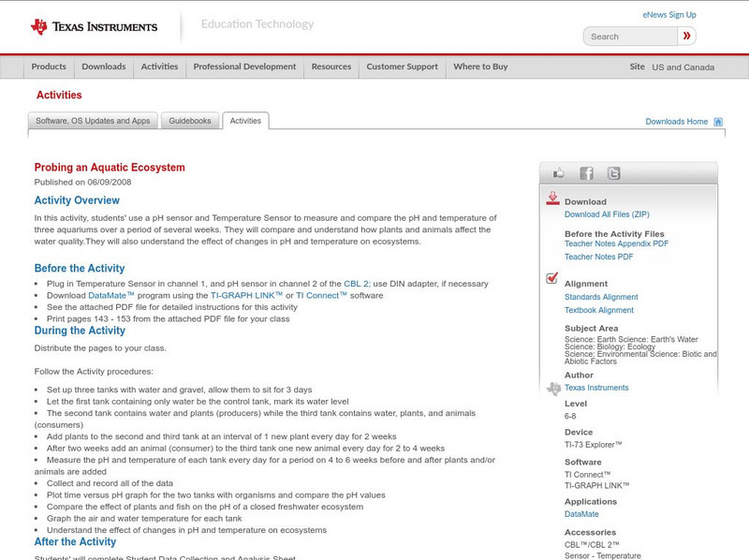This screenshot has height=560, width=749.
Task: Go to Downloads Home link
Action: coord(676,122)
